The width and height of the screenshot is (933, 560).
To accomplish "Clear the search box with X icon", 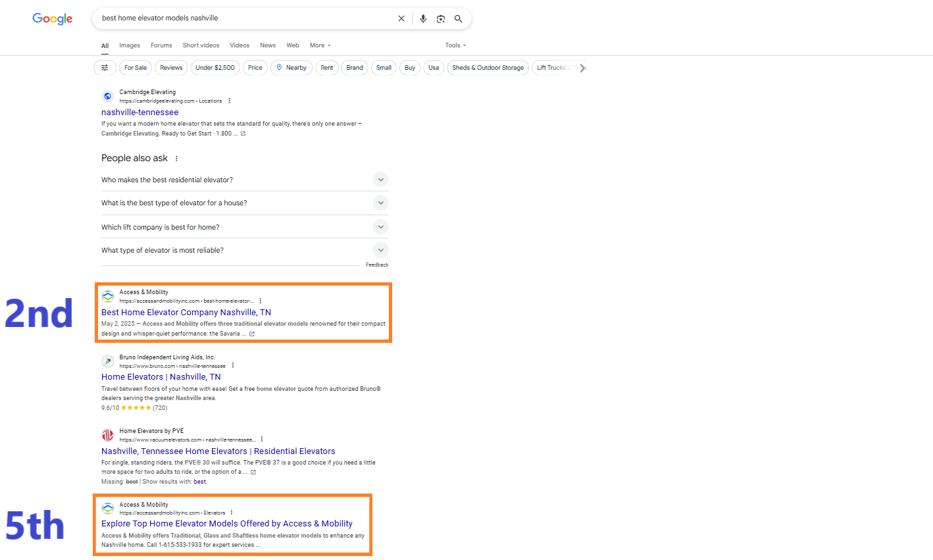I will (401, 18).
